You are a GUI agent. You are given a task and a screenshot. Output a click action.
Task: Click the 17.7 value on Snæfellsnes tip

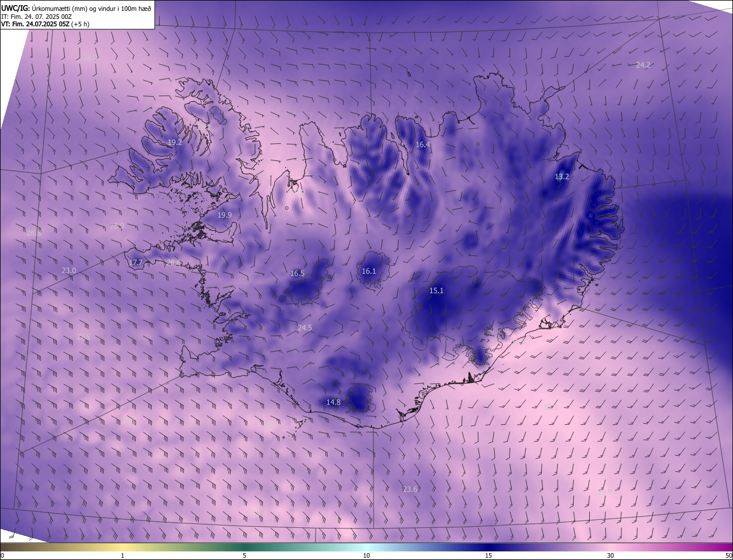(x=136, y=263)
